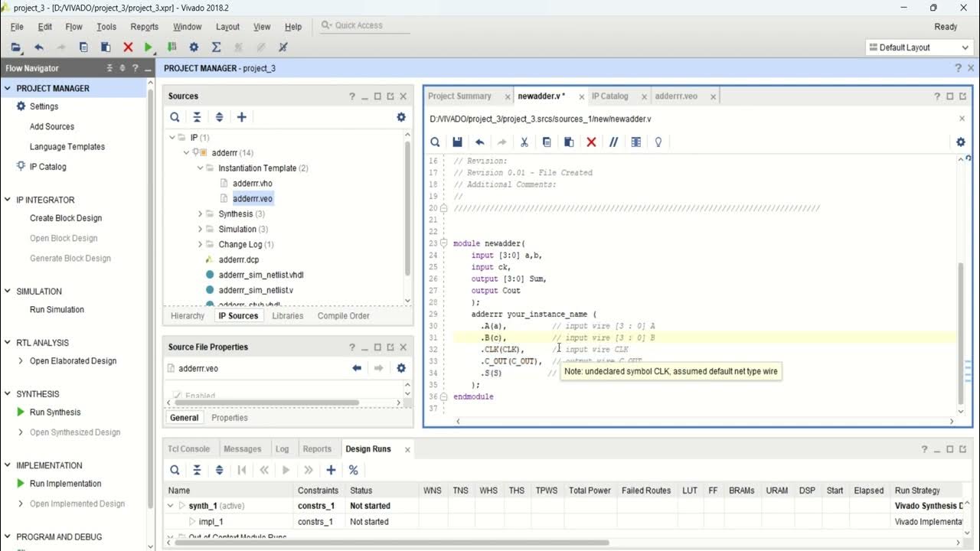Screen dimensions: 980x551
Task: Toggle the Enabled checkbox in Source File Properties
Action: coord(178,396)
